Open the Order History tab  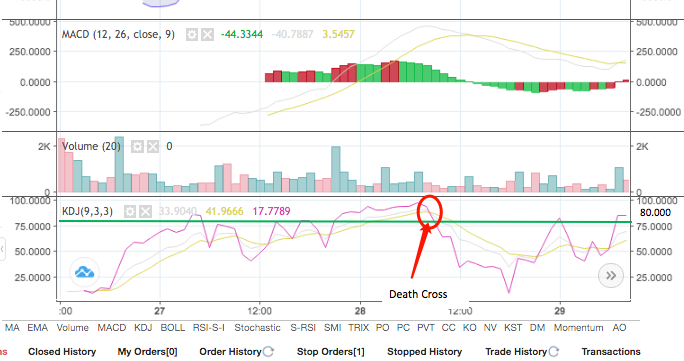click(x=230, y=351)
